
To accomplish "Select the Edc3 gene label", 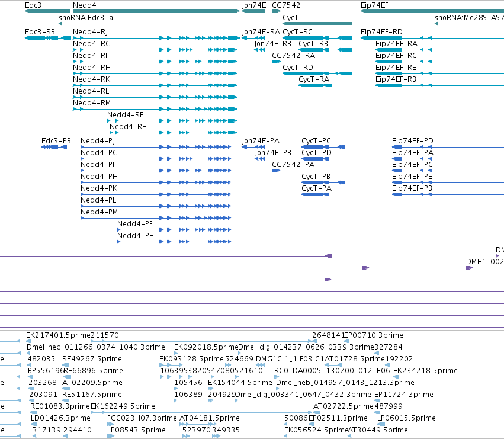I will pos(33,5).
